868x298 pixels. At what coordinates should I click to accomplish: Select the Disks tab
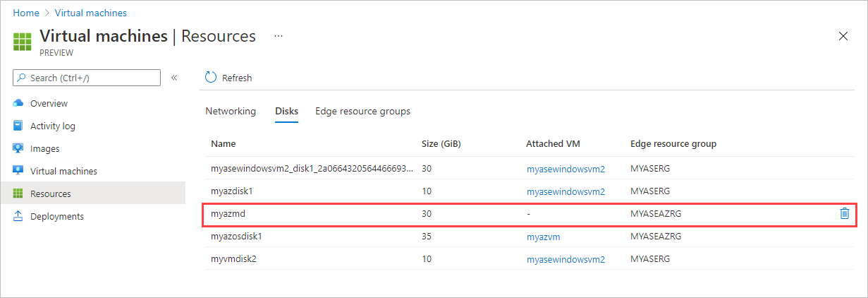(286, 111)
